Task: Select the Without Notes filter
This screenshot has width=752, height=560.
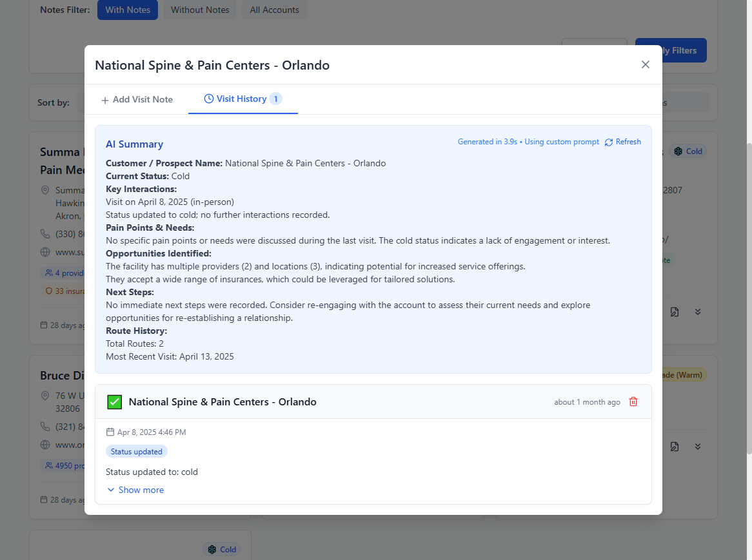Action: 200,10
